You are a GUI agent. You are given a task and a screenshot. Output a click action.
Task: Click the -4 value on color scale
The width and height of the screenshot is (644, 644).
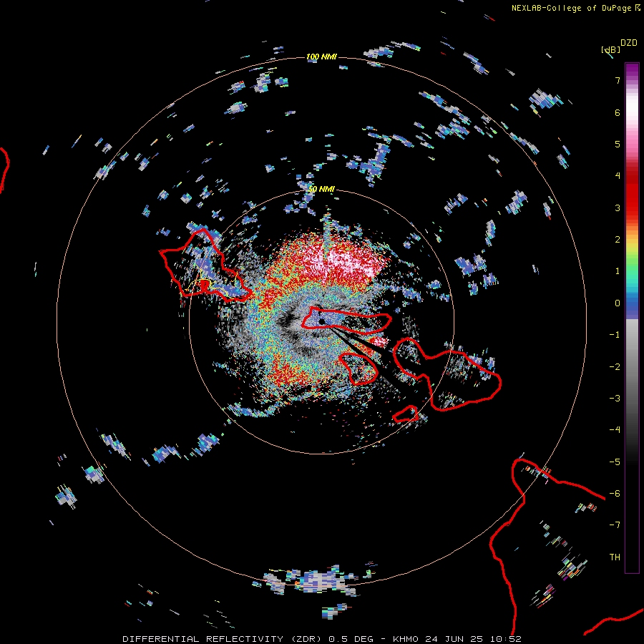(x=615, y=430)
